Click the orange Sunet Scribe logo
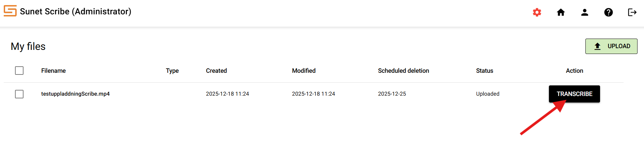Viewport: 644px width, 165px height. coord(10,11)
